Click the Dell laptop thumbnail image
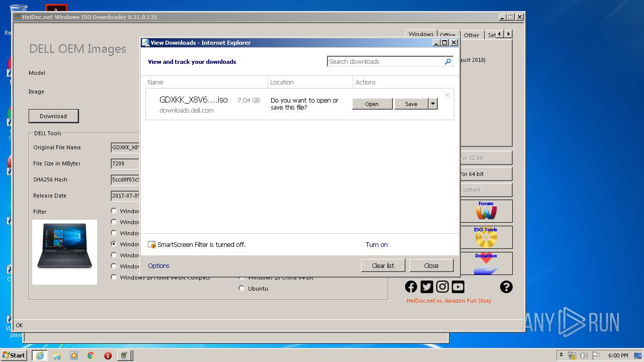This screenshot has width=644, height=362. [64, 252]
